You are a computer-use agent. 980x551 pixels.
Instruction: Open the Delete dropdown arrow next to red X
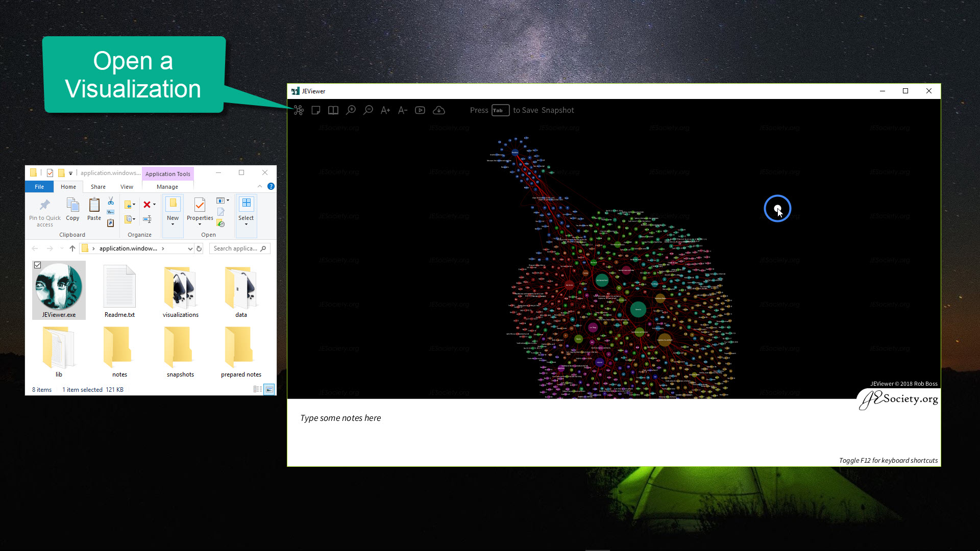pos(154,205)
